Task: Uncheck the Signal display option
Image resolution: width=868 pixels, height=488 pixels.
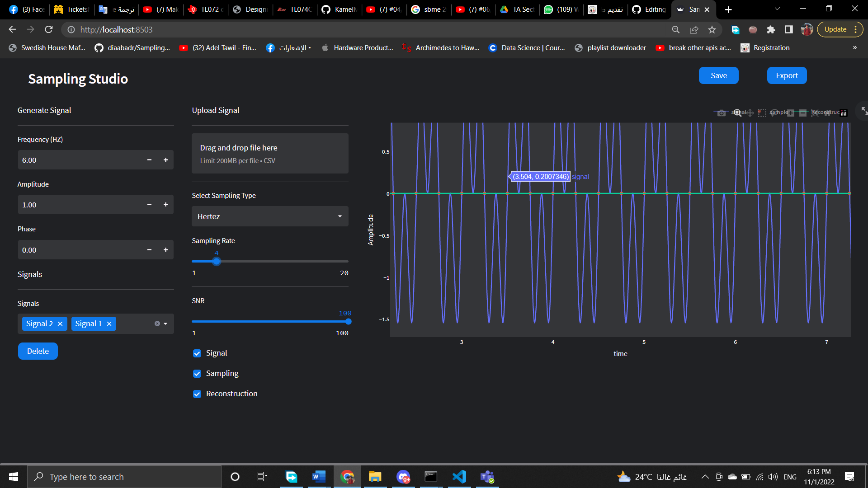Action: 197,353
